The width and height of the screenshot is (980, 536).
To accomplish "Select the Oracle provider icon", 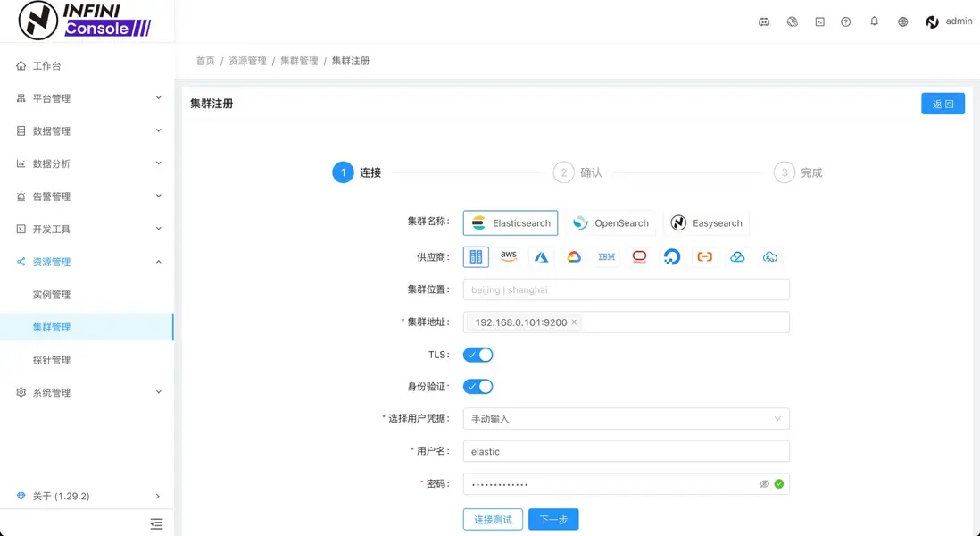I will pyautogui.click(x=639, y=257).
